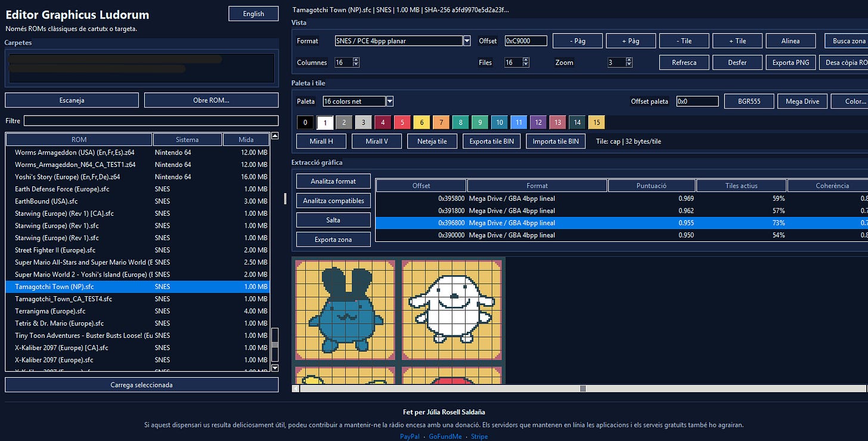The image size is (868, 441).
Task: Click the Zoom spinner arrows
Action: coord(629,62)
